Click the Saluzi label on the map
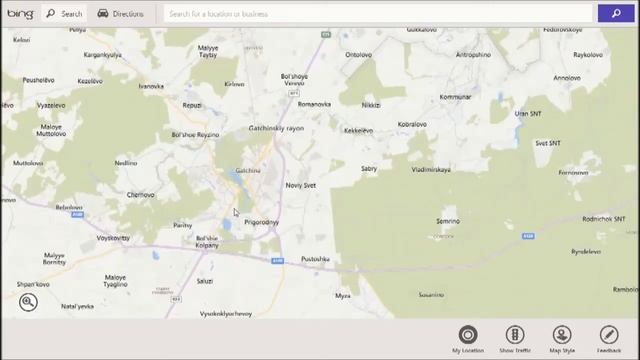Viewport: 640px width, 360px height. 204,281
